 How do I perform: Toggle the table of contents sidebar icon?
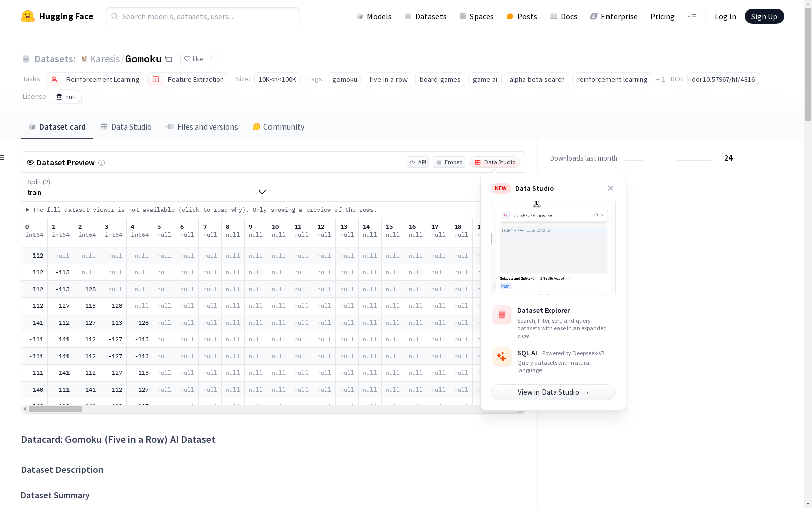point(3,157)
